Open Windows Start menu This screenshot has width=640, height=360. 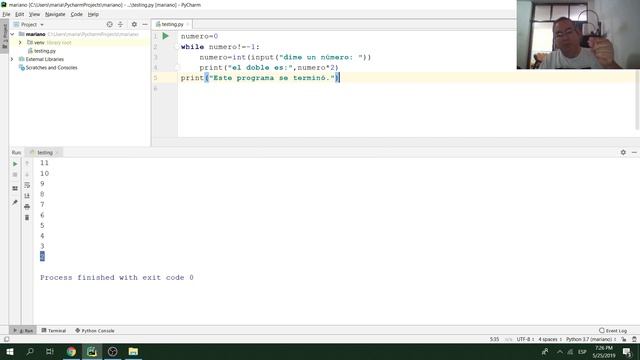pos(10,351)
